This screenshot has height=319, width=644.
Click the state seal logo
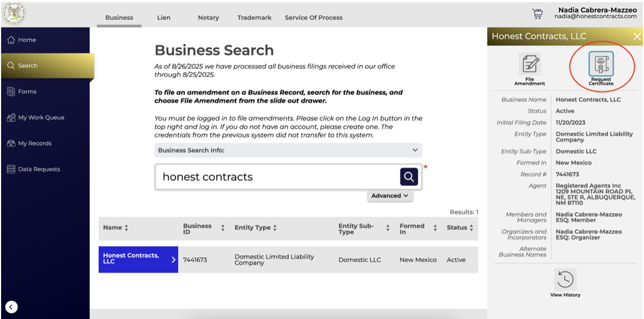[14, 14]
